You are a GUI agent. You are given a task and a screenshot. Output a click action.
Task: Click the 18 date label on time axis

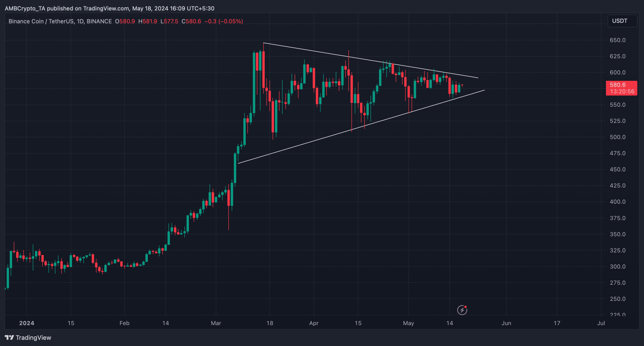point(270,323)
